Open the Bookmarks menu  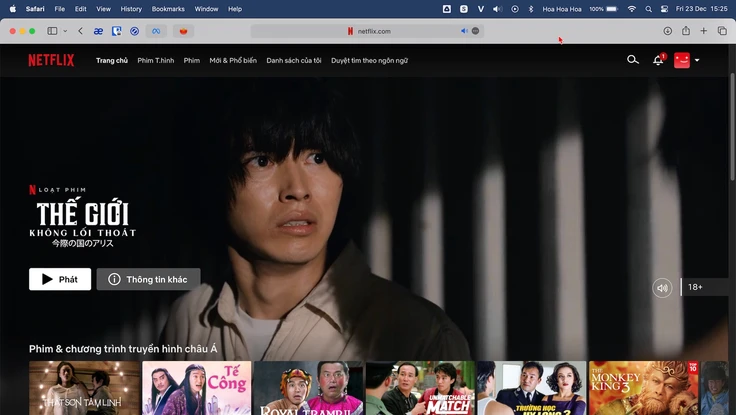(168, 8)
